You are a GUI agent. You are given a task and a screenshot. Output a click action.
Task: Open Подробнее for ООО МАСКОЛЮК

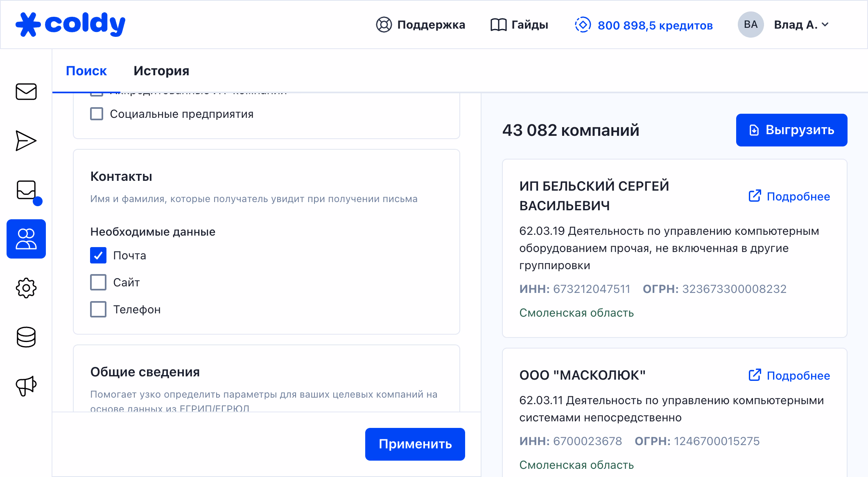789,376
